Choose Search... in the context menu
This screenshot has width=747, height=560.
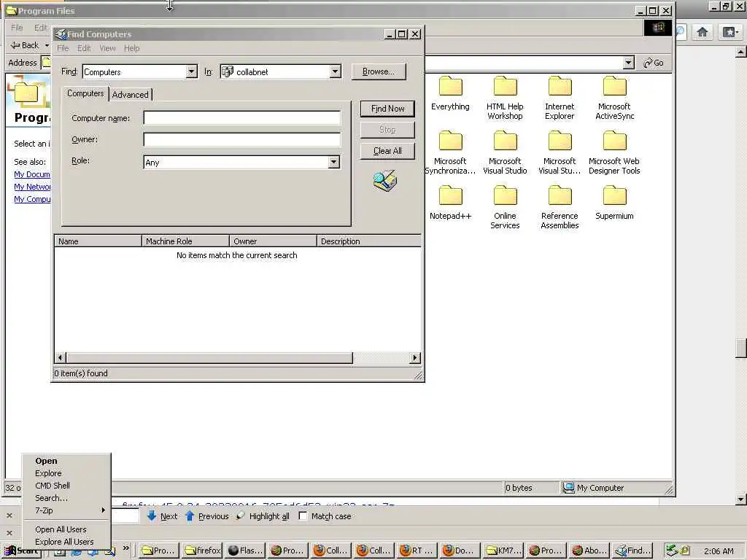pos(67,498)
